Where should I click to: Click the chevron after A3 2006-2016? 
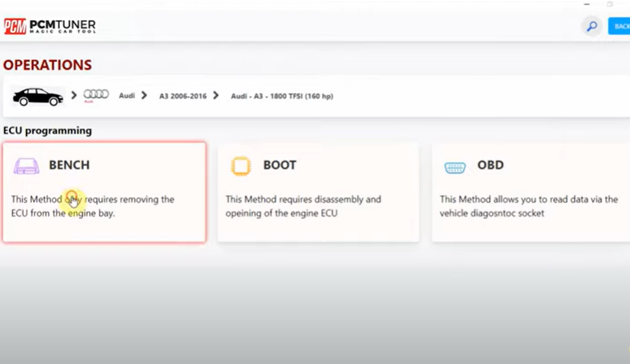pos(215,96)
